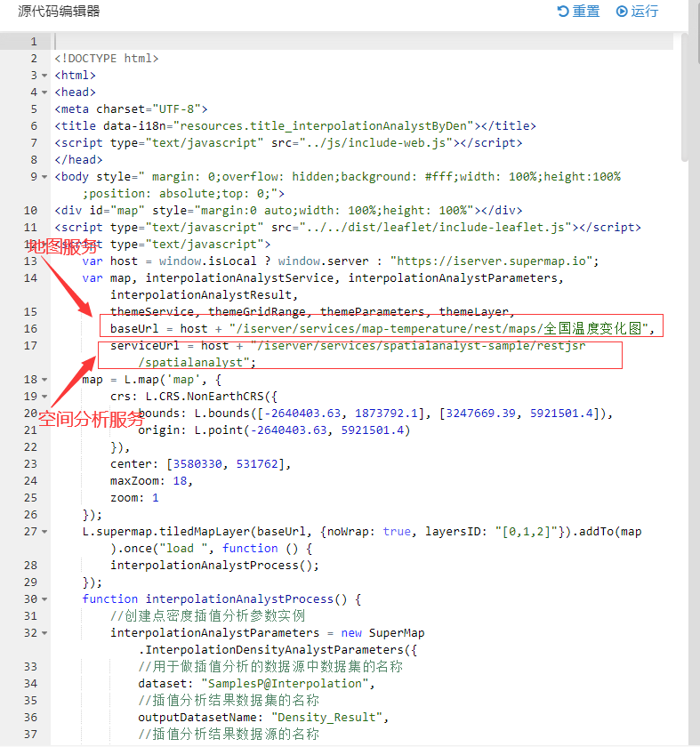700x747 pixels.
Task: Click line number 37 in the gutter
Action: pos(30,735)
